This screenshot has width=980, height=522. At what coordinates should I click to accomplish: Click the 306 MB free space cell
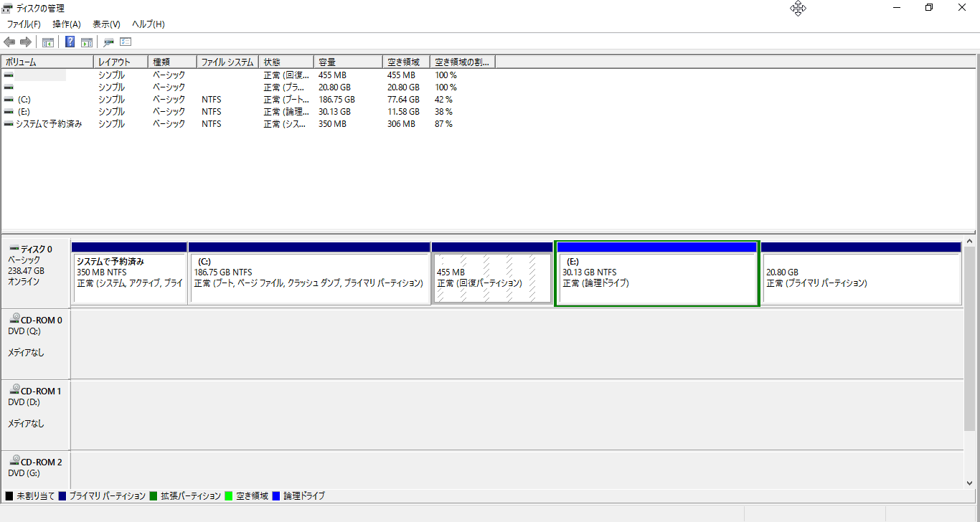click(x=401, y=124)
